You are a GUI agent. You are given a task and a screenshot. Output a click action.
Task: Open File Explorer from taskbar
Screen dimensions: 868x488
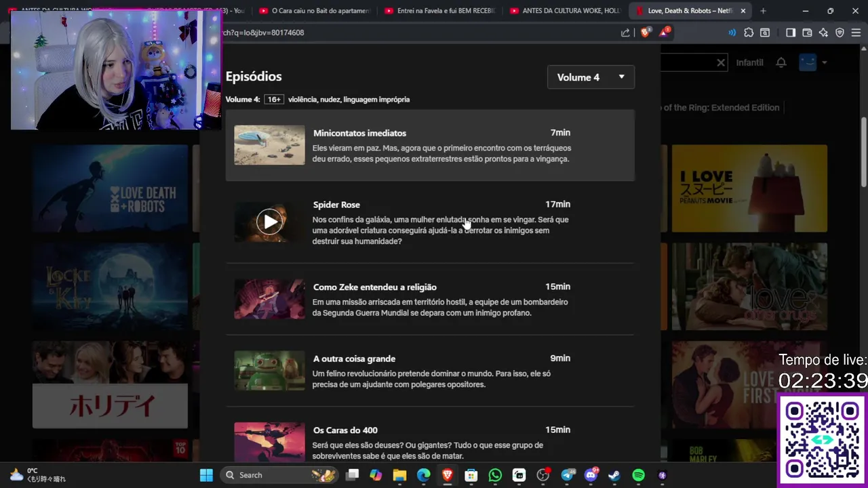pyautogui.click(x=399, y=475)
